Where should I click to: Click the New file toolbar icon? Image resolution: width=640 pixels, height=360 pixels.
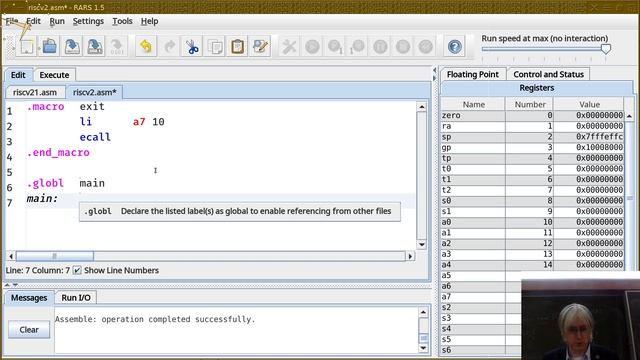coord(27,47)
